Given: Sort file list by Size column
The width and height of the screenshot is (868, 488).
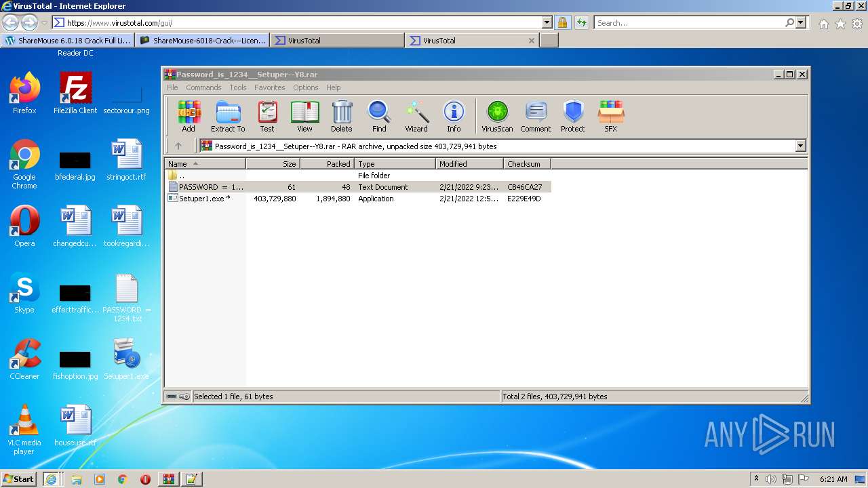Looking at the screenshot, I should (273, 164).
